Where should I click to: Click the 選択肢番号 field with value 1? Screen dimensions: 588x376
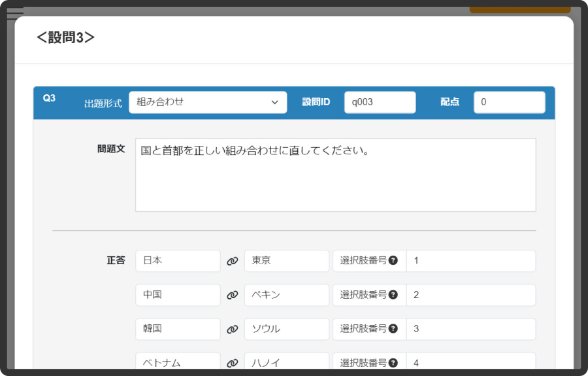[471, 261]
